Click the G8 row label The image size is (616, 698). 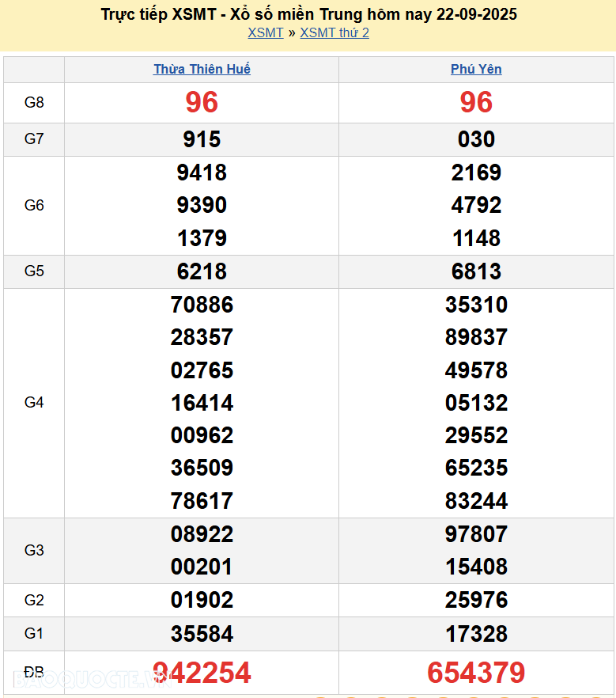[34, 102]
